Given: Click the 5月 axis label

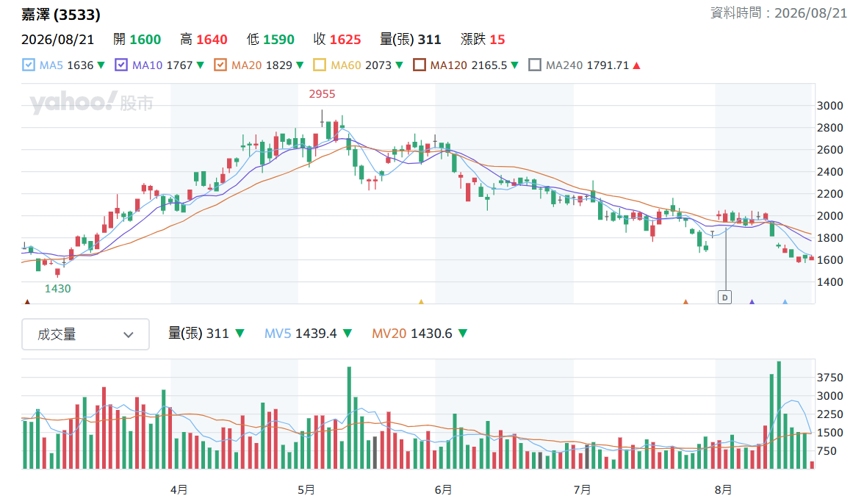Looking at the screenshot, I should (x=306, y=490).
